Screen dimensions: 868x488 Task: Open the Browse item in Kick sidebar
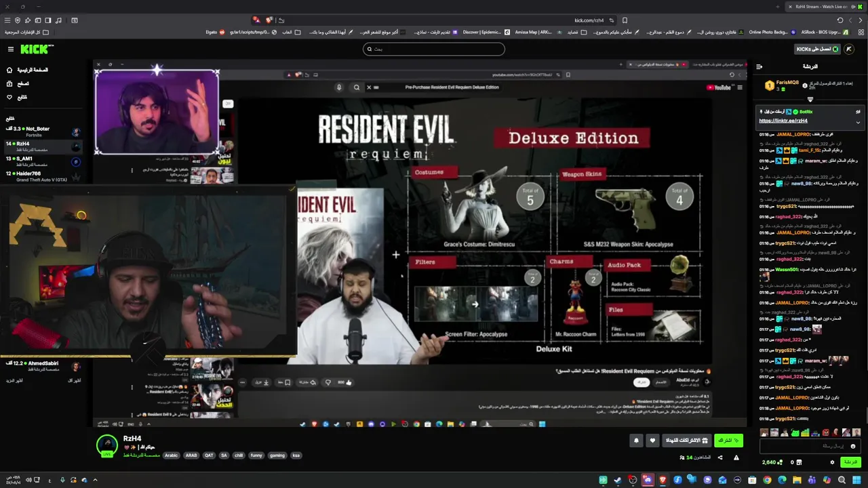click(x=18, y=83)
